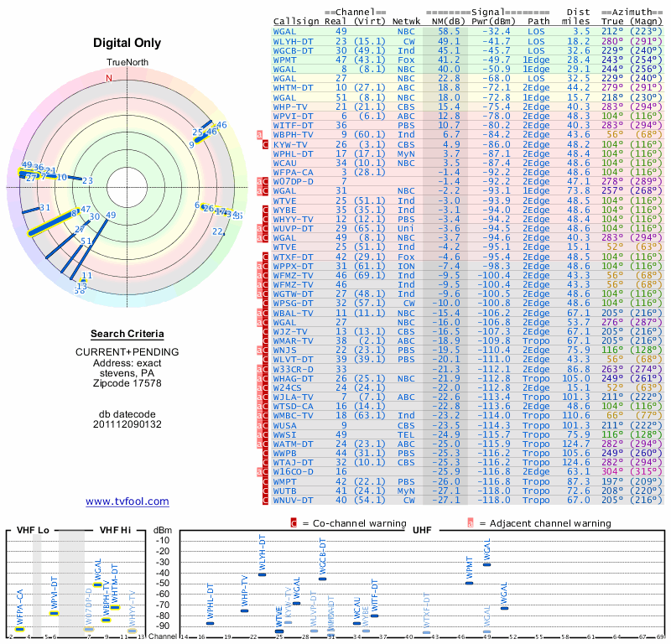The width and height of the screenshot is (671, 644).
Task: Click the WPMT marker in the UHF chart
Action: tap(470, 583)
